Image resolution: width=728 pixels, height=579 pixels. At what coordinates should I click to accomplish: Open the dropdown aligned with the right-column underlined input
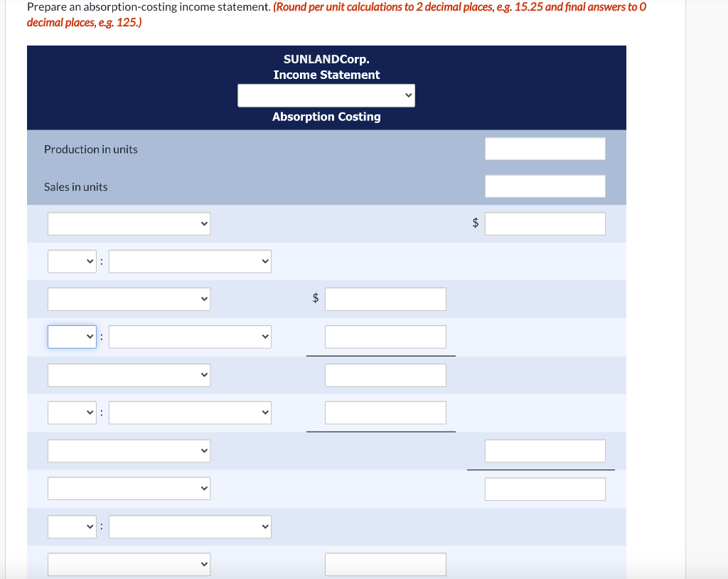point(129,450)
